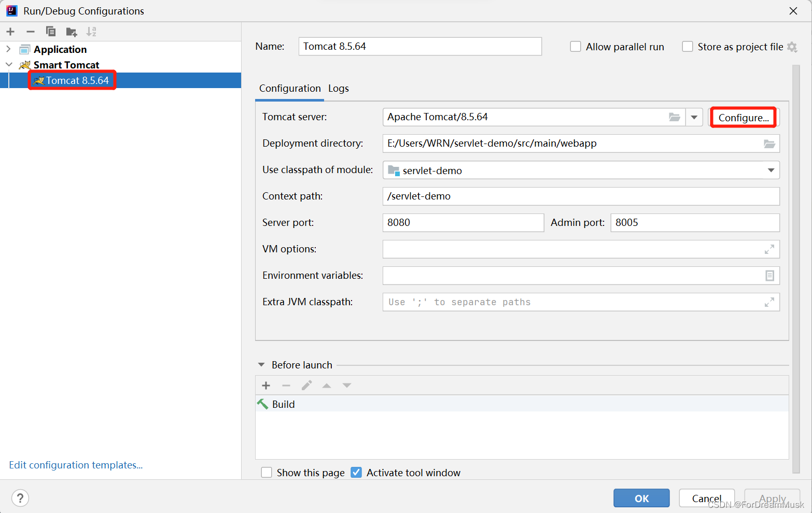Move Before launch task up
Image resolution: width=812 pixels, height=513 pixels.
327,386
